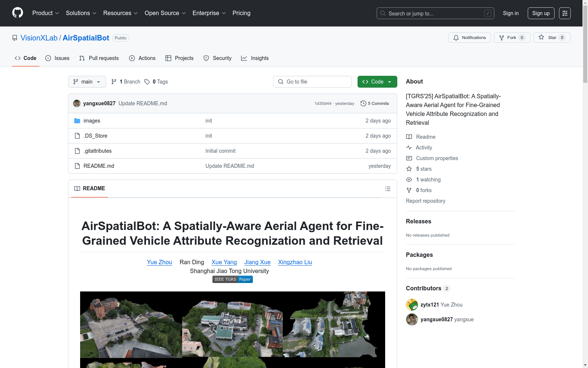
Task: Expand the Open Source menu
Action: (165, 13)
